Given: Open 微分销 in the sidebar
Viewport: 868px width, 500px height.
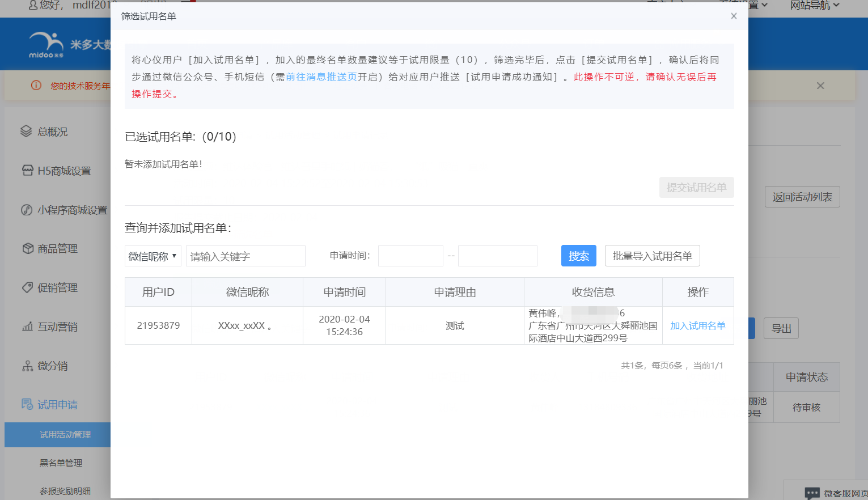Looking at the screenshot, I should [x=52, y=366].
